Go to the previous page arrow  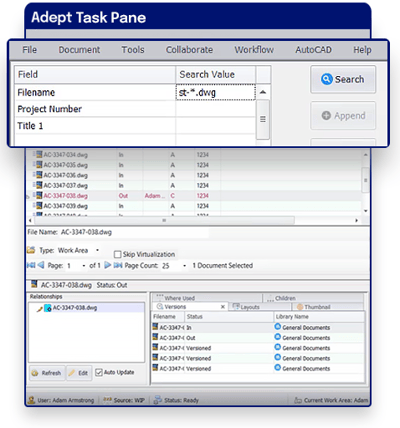[41, 265]
